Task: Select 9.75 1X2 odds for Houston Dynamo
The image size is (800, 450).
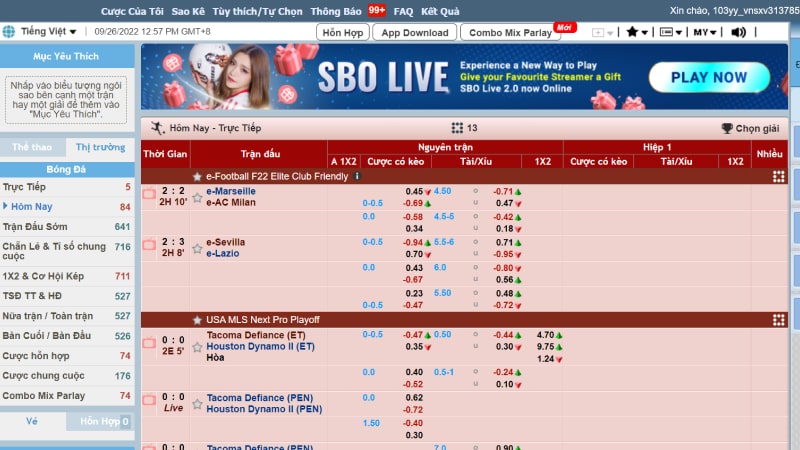Action: point(545,346)
